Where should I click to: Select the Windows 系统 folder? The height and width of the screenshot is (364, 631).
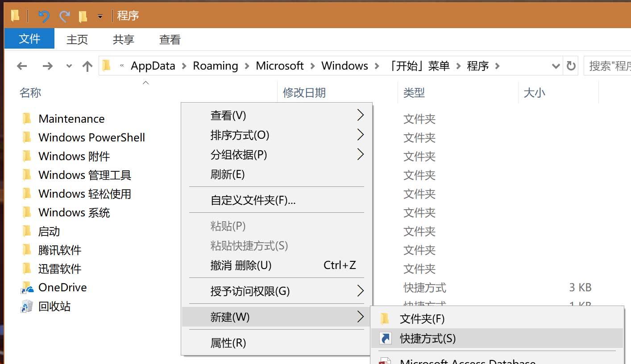pos(74,212)
